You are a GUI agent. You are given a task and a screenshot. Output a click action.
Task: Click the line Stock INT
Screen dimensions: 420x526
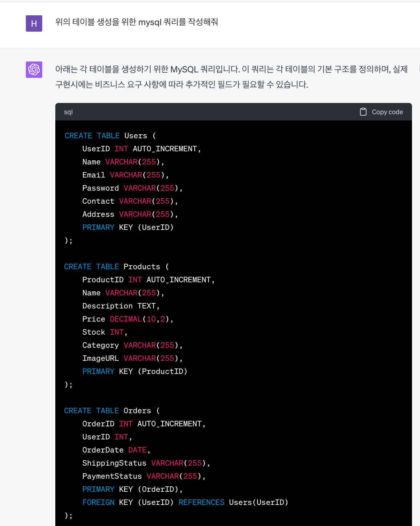click(x=105, y=332)
